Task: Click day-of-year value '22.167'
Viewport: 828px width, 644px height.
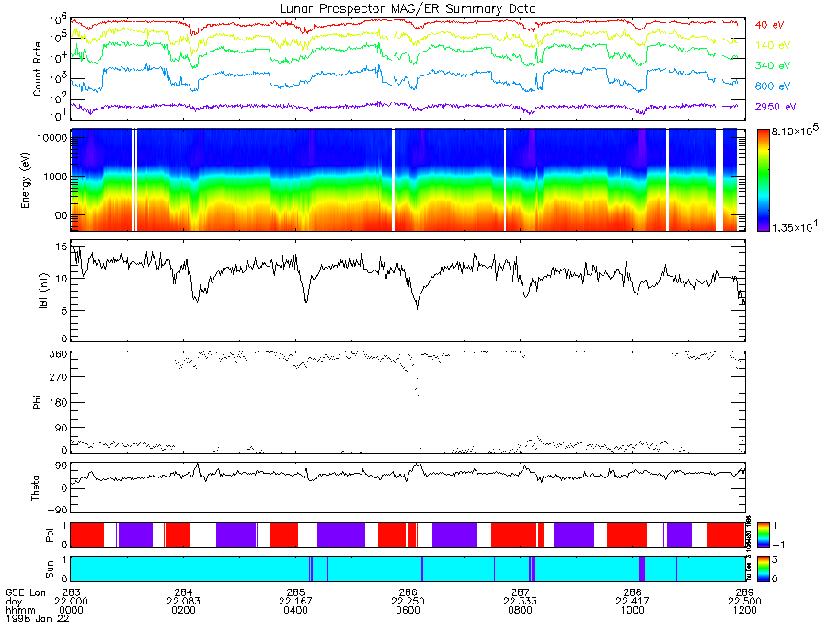Action: point(295,602)
